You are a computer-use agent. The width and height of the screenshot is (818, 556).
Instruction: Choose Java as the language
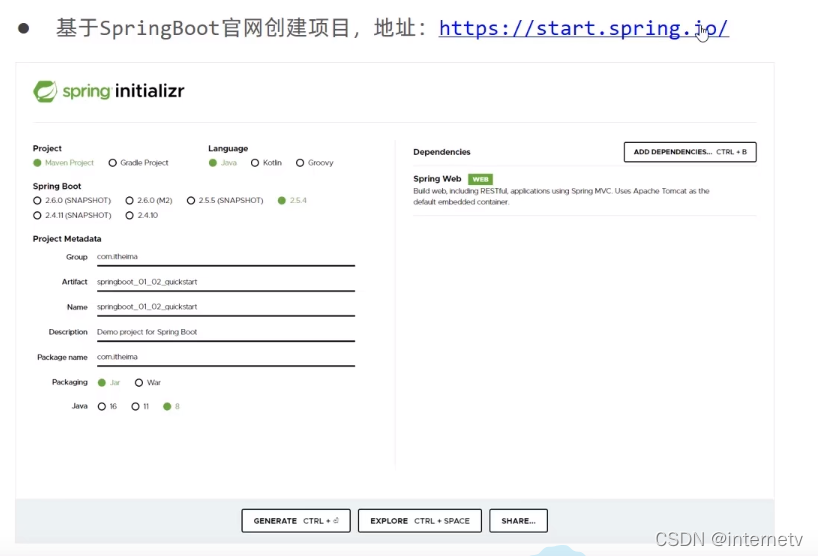223,163
